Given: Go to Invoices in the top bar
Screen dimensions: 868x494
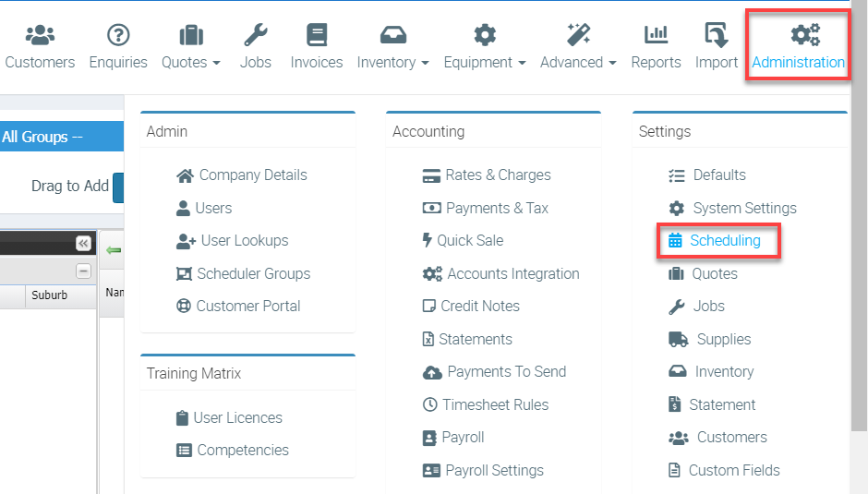Looking at the screenshot, I should pyautogui.click(x=317, y=47).
